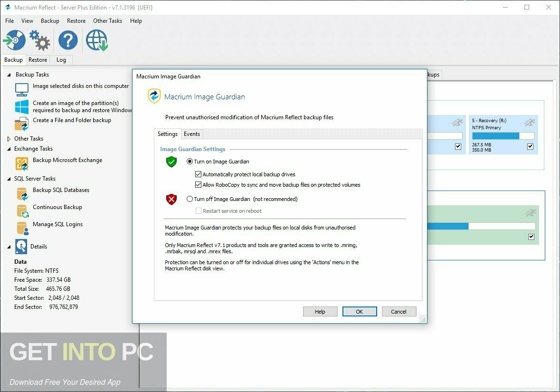Image resolution: width=560 pixels, height=392 pixels.
Task: Open the Help menu
Action: [136, 21]
